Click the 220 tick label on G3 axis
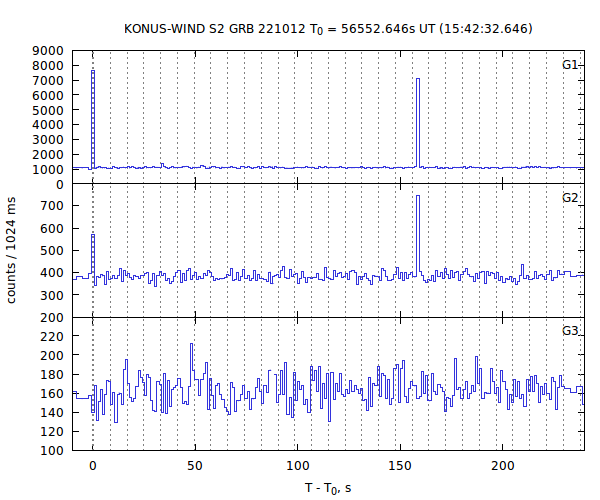Screen dimensions: 600x500 pos(52,336)
